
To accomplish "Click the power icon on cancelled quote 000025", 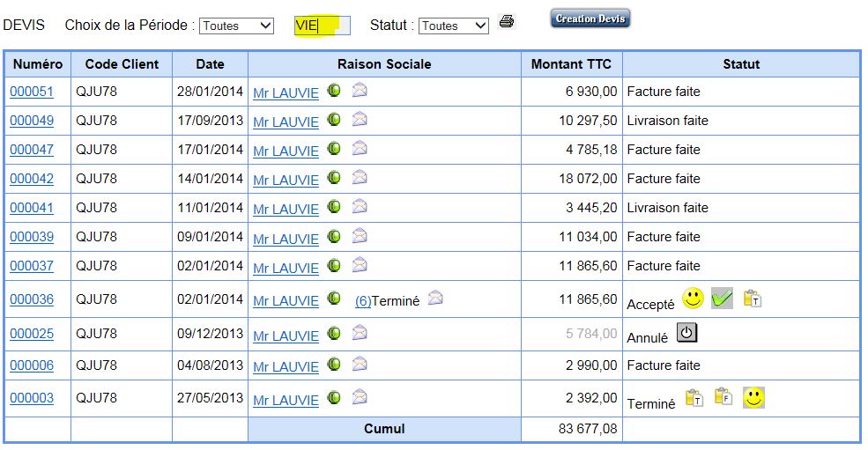I will click(686, 333).
